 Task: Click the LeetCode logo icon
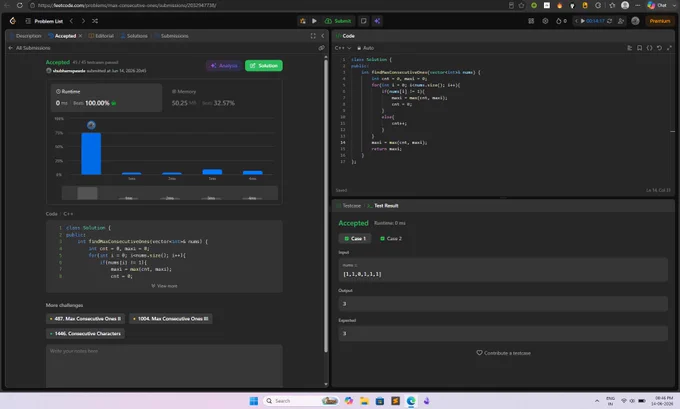click(13, 21)
